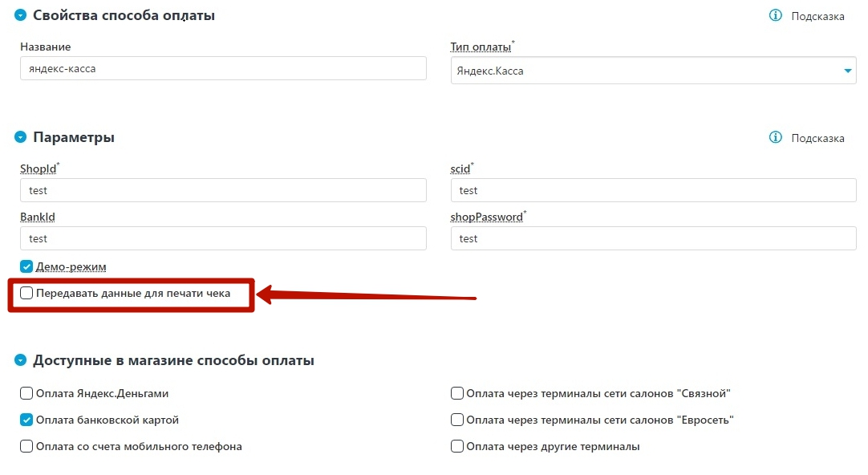Image resolution: width=868 pixels, height=475 pixels.
Task: Focus the ShopId input field
Action: pyautogui.click(x=223, y=190)
